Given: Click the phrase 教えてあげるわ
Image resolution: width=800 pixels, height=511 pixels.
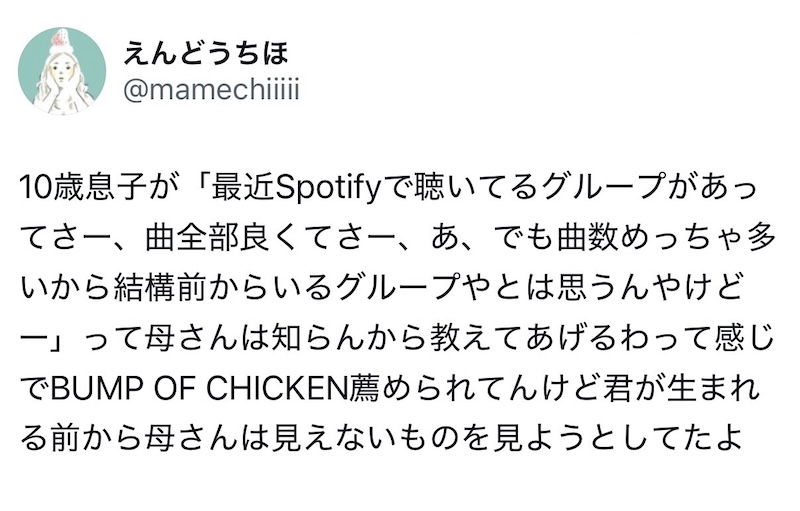Looking at the screenshot, I should pyautogui.click(x=507, y=337).
